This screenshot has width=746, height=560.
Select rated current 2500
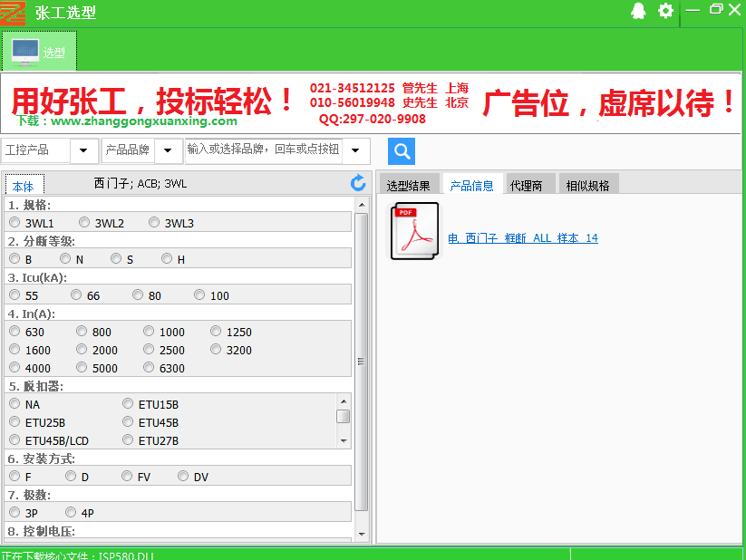click(149, 349)
